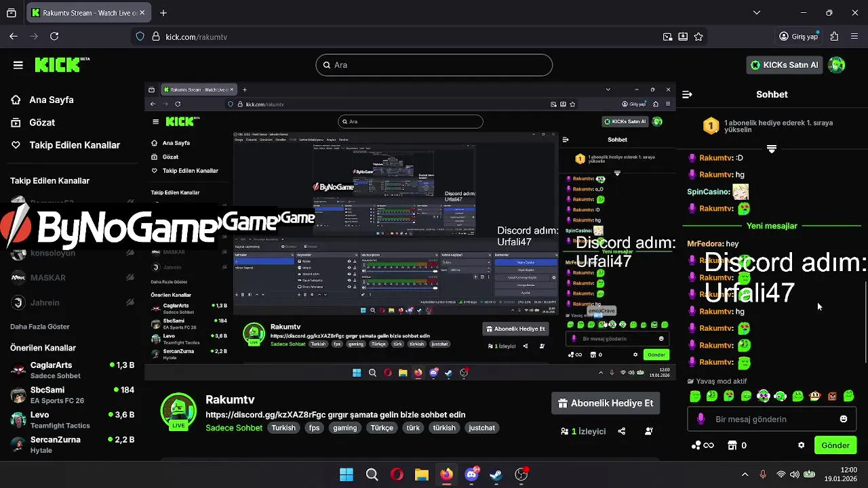This screenshot has width=868, height=488.
Task: Click the purple microphone badge in the message box
Action: pyautogui.click(x=701, y=419)
